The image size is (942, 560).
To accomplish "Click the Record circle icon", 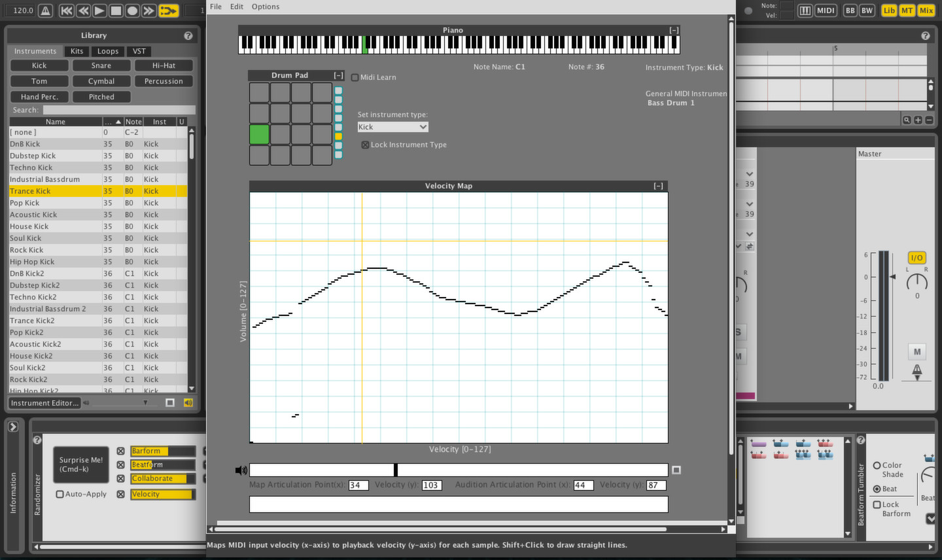I will pos(132,10).
